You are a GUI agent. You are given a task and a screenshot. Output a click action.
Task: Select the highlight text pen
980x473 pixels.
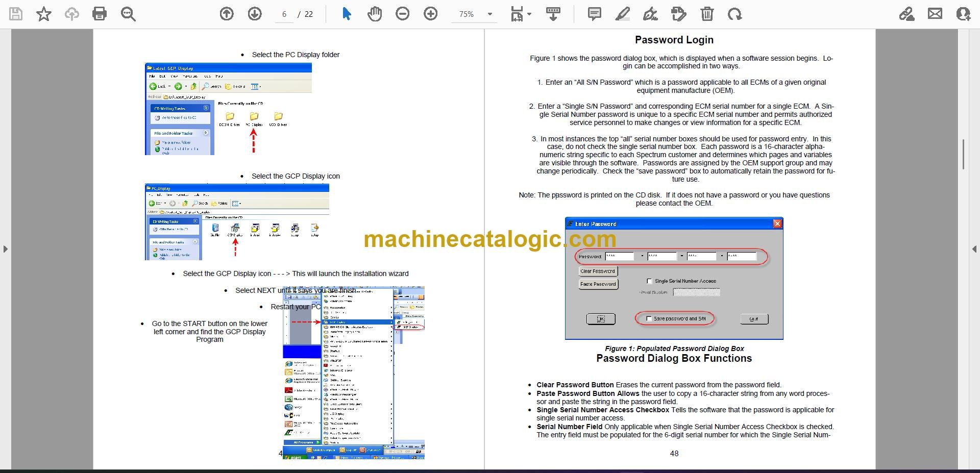(x=623, y=14)
